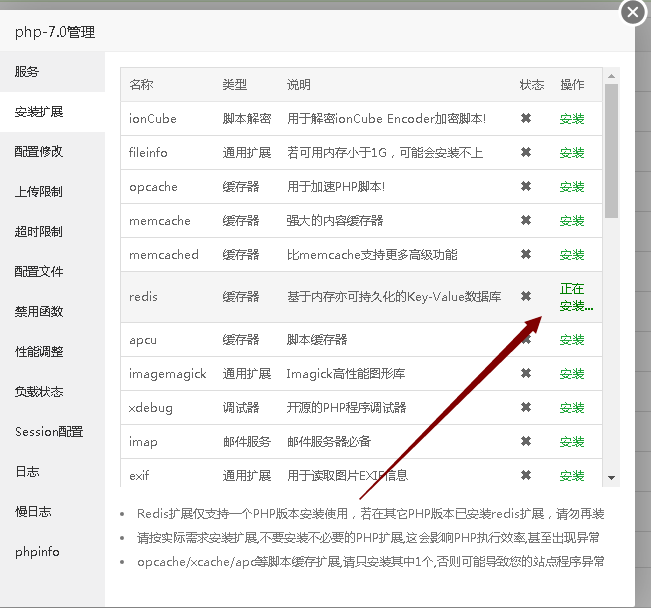
Task: Install the exif extension
Action: coord(572,476)
